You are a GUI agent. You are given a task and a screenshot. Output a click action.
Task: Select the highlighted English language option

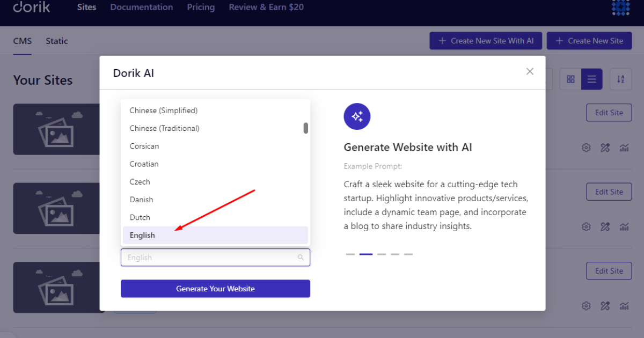pos(215,235)
